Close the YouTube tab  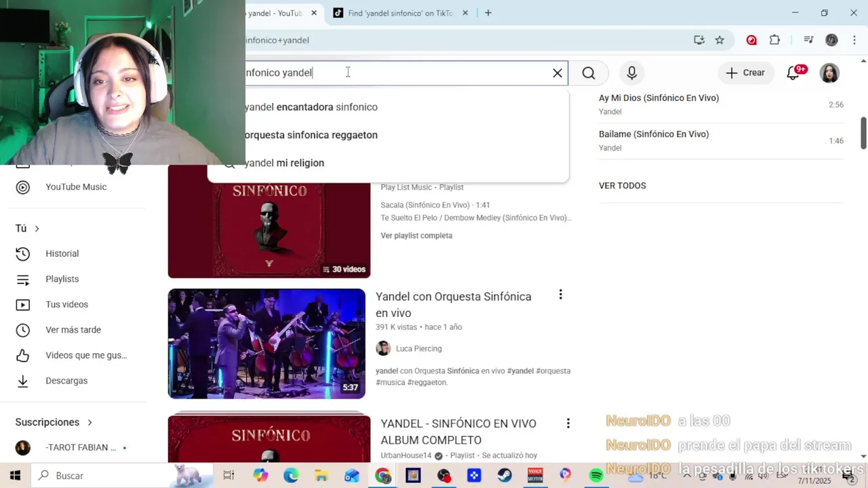314,13
